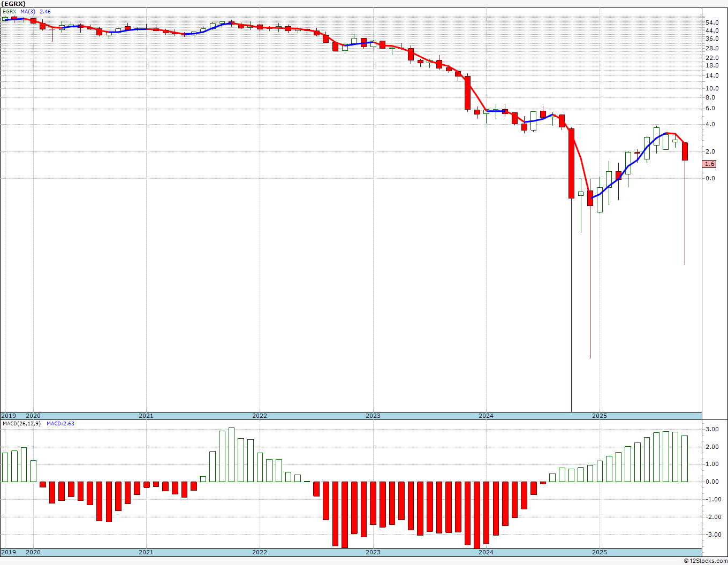Click the 54.0 price axis label
The width and height of the screenshot is (728, 565).
[x=712, y=22]
